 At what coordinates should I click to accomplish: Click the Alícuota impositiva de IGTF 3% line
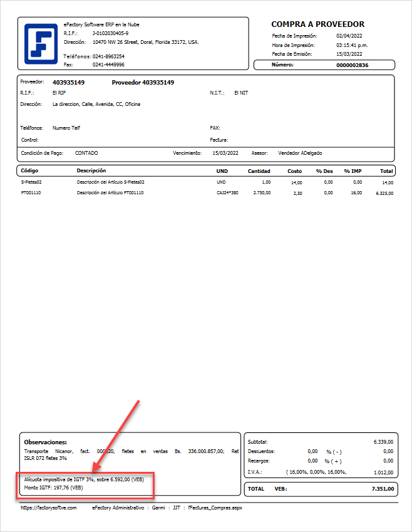pyautogui.click(x=84, y=479)
